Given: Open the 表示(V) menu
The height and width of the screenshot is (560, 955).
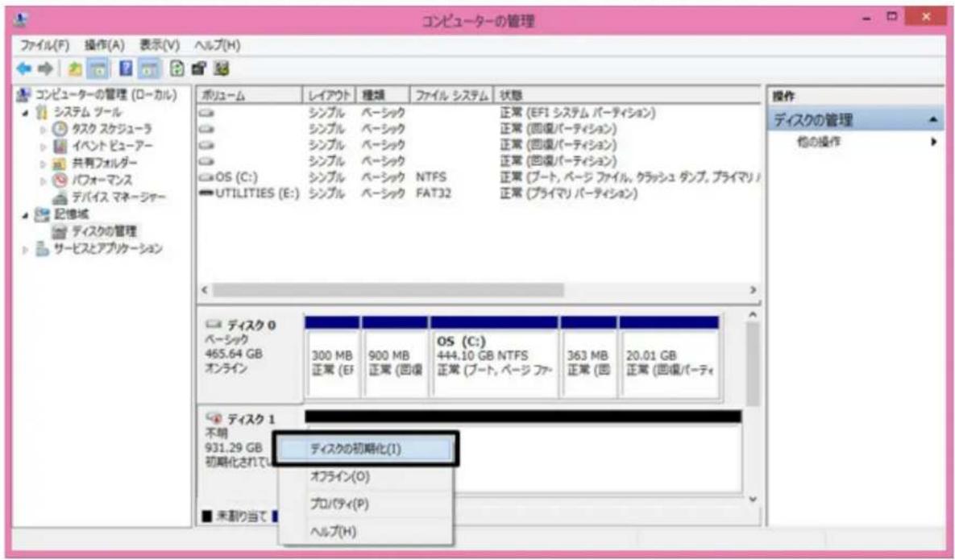Looking at the screenshot, I should [160, 45].
